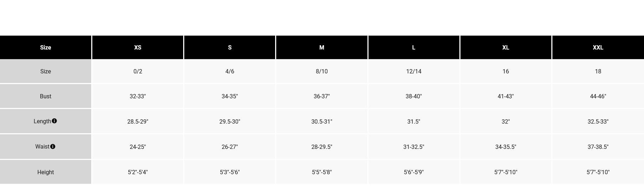Select the S size column header
644x192 pixels.
(230, 47)
